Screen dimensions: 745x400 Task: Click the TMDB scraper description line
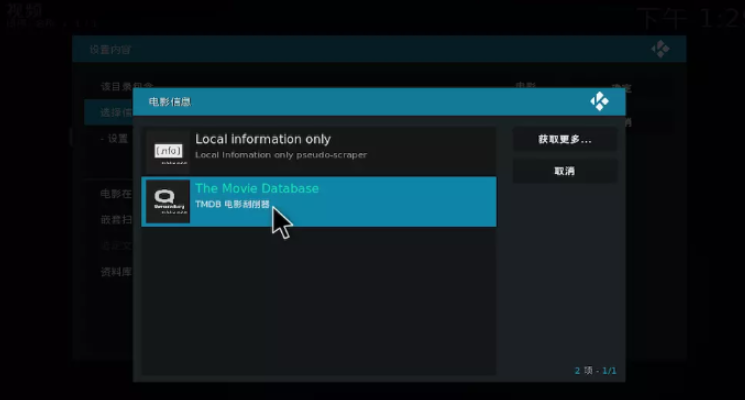pyautogui.click(x=233, y=204)
